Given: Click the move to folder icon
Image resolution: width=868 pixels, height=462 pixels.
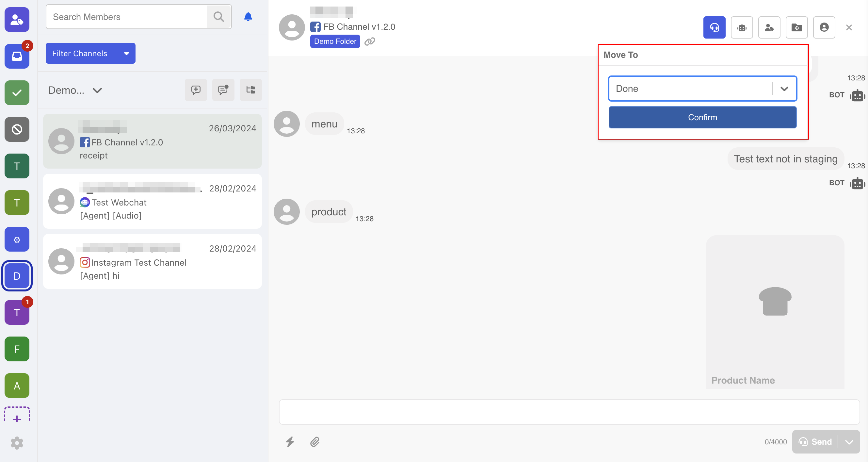Looking at the screenshot, I should tap(796, 27).
